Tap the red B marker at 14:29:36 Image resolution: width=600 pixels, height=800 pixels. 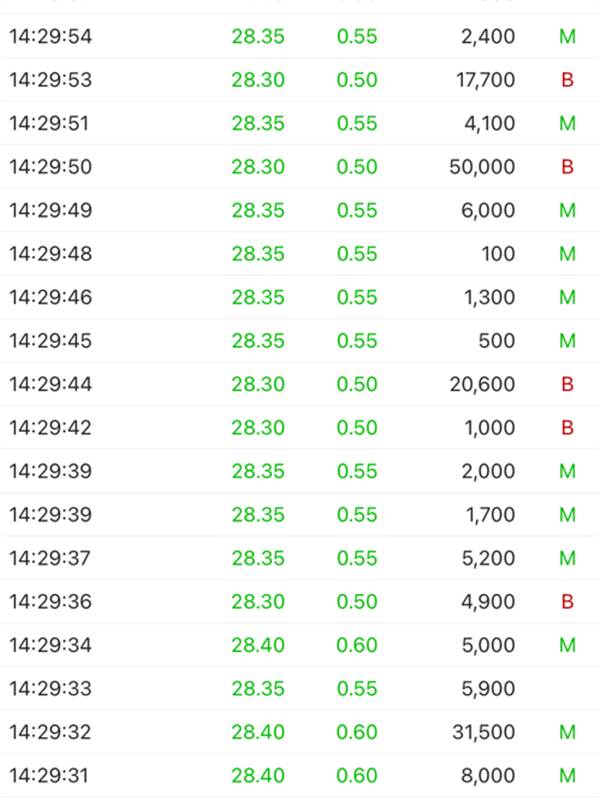point(567,602)
